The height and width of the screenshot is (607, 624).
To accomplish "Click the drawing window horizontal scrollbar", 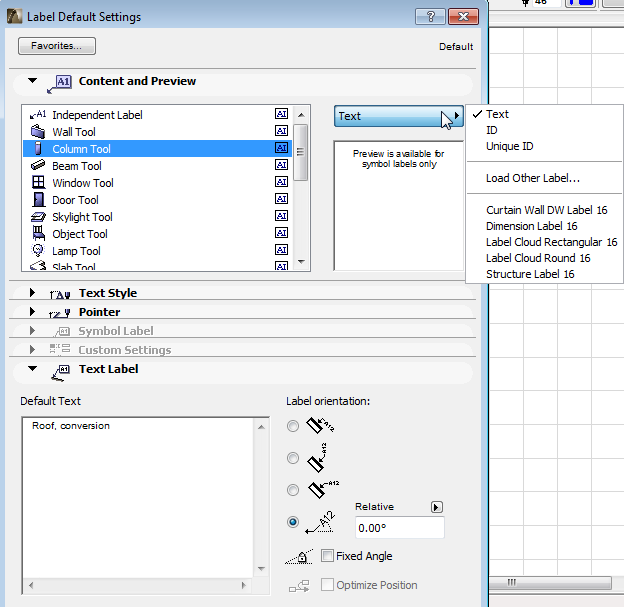I will point(550,583).
